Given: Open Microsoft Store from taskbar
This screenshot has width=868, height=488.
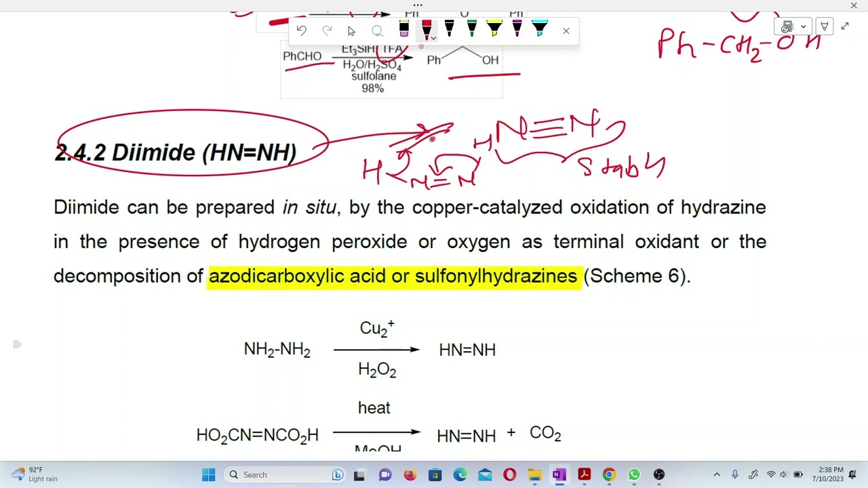Looking at the screenshot, I should (x=435, y=474).
